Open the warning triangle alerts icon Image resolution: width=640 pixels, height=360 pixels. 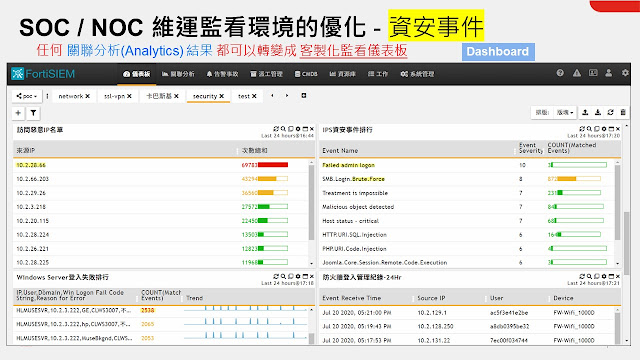(x=577, y=73)
